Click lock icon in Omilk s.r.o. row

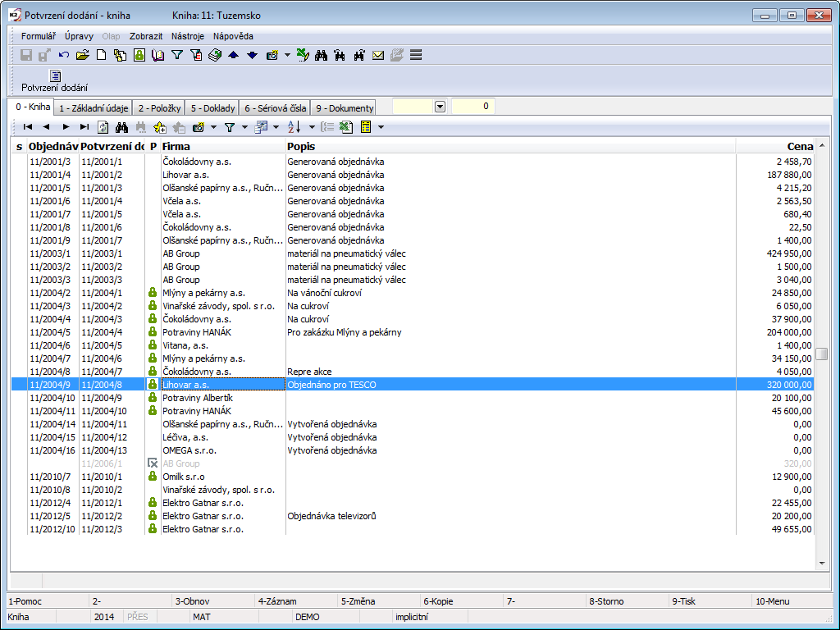click(x=152, y=477)
